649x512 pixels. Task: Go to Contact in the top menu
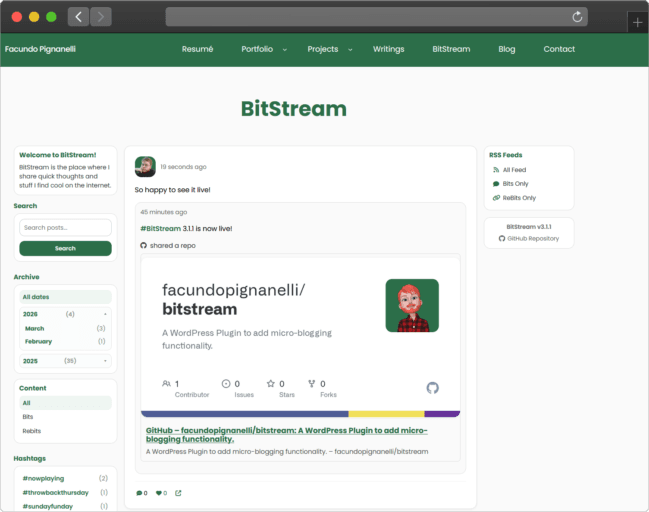coord(559,49)
